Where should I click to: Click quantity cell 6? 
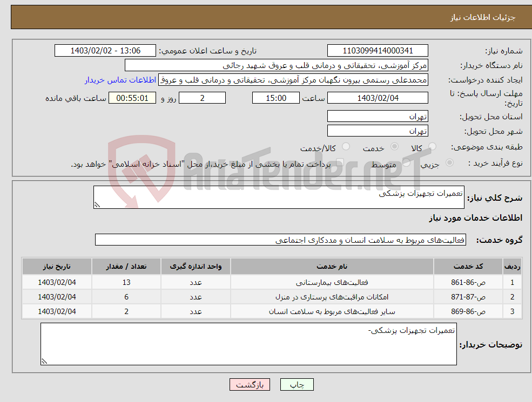[x=126, y=297]
